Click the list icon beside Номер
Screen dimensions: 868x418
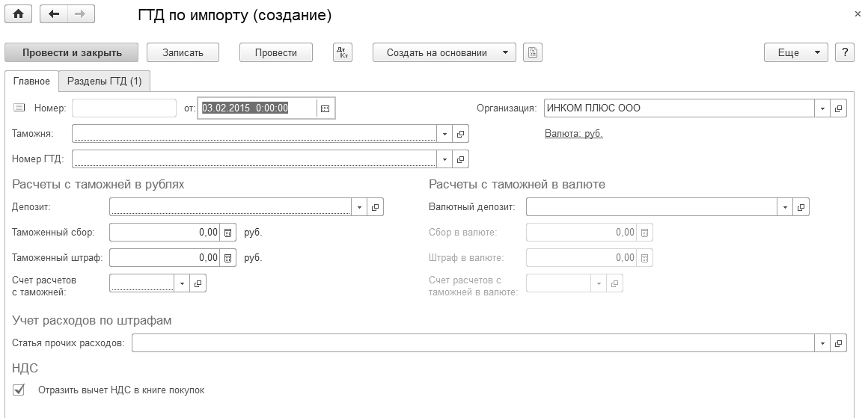pyautogui.click(x=19, y=108)
